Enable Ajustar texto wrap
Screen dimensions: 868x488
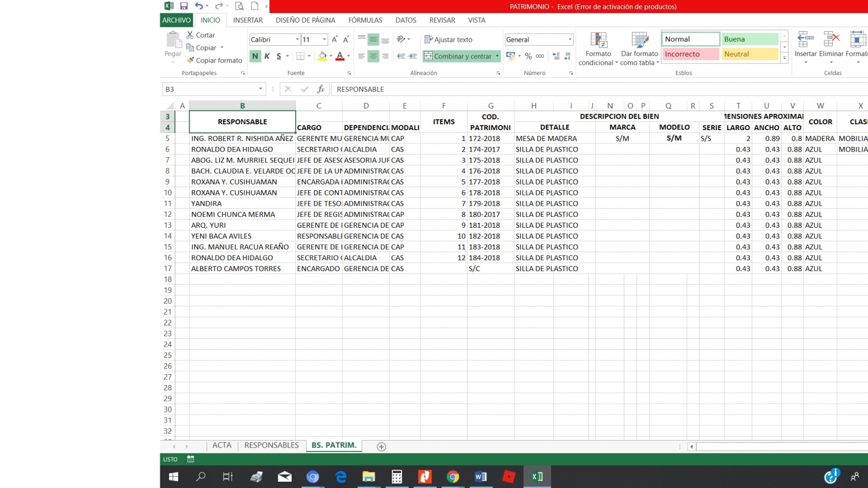tap(448, 39)
